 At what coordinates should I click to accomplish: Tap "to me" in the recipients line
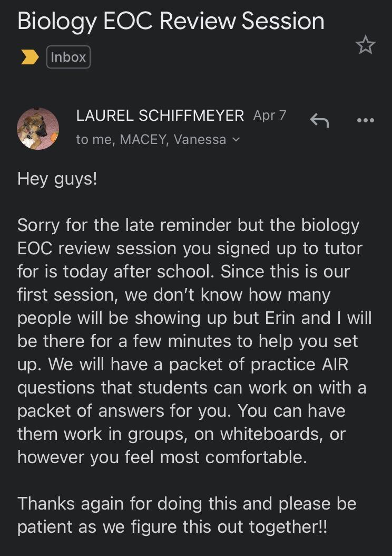pos(95,140)
